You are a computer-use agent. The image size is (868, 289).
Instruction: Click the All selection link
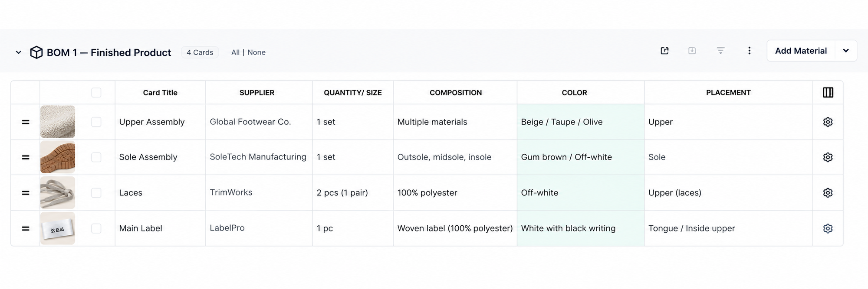click(x=235, y=52)
